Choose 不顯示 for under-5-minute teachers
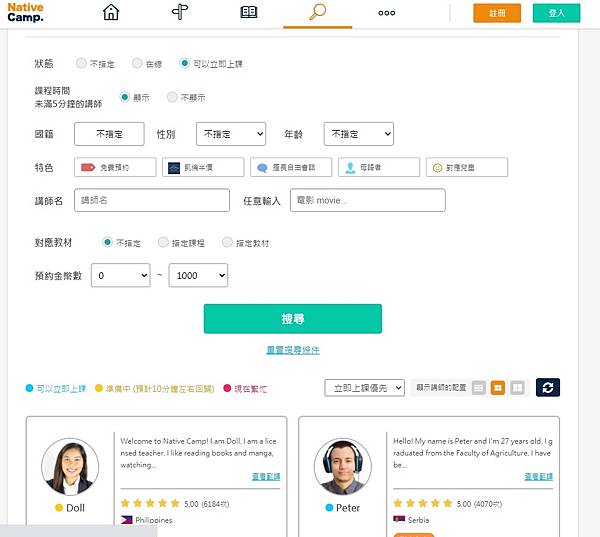This screenshot has height=537, width=600. 172,97
